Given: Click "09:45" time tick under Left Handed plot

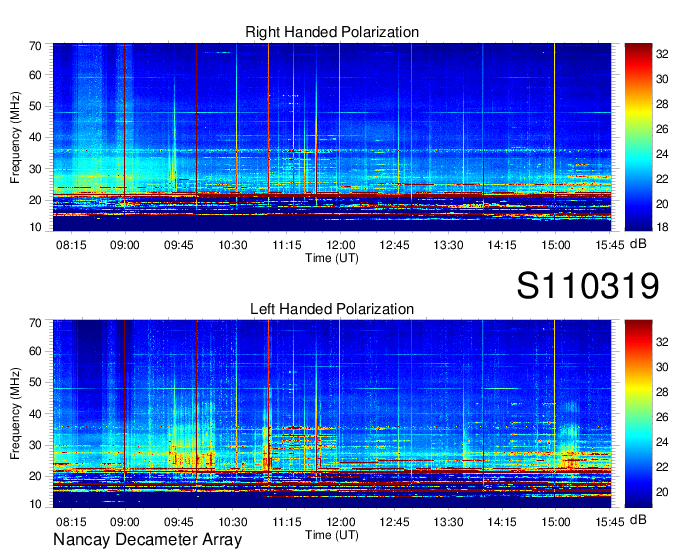Looking at the screenshot, I should point(179,522).
